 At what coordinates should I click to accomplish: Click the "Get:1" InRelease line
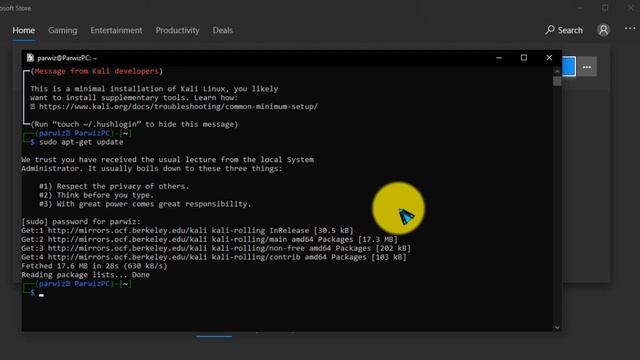pyautogui.click(x=187, y=231)
